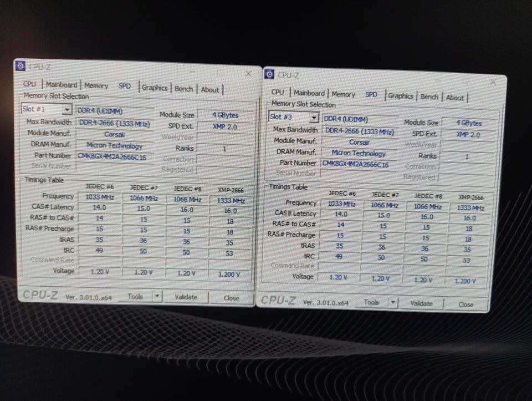Click the XMP 2.0 value in left window
532x401 pixels.
tap(225, 127)
